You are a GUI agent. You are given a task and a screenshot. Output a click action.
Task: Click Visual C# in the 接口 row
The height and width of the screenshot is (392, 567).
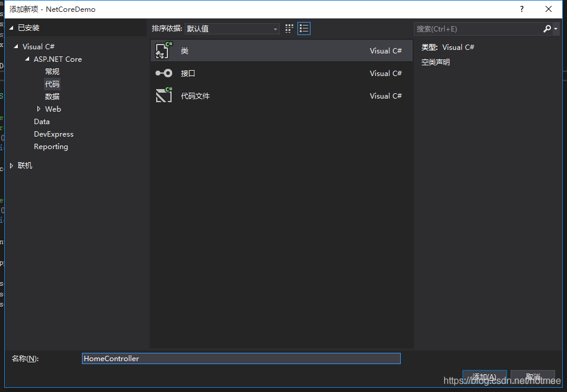tap(385, 74)
